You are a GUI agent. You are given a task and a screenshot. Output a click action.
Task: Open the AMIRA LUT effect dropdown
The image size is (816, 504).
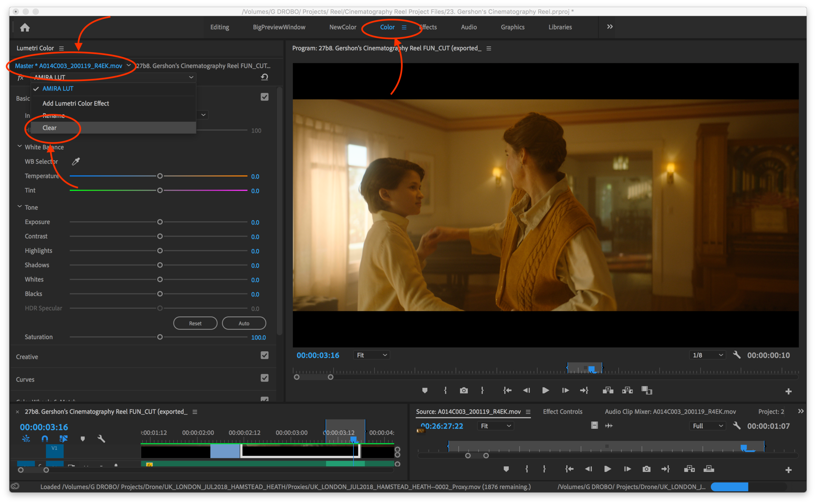click(x=113, y=77)
